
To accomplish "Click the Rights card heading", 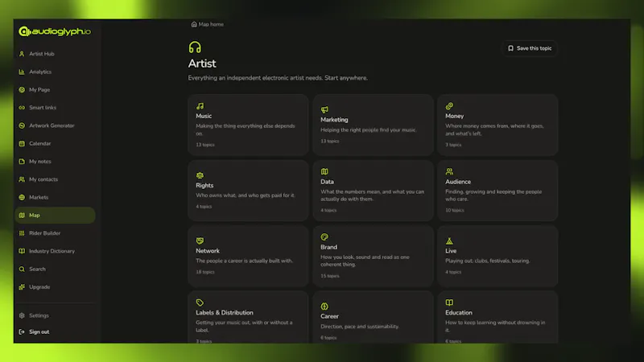I will pyautogui.click(x=204, y=186).
